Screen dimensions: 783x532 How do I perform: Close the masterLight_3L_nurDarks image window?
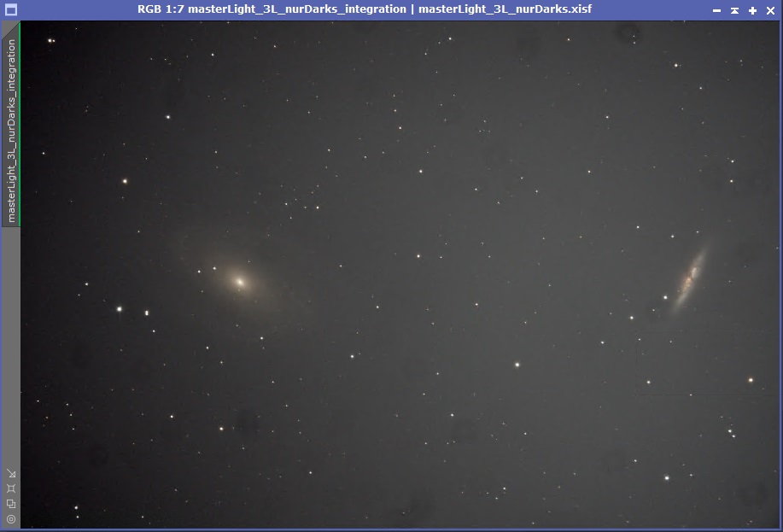770,10
